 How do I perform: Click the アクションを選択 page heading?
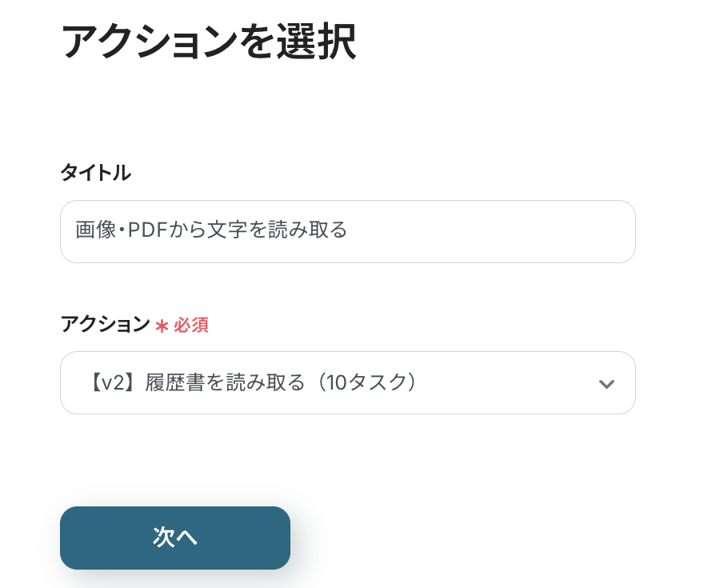pos(208,42)
